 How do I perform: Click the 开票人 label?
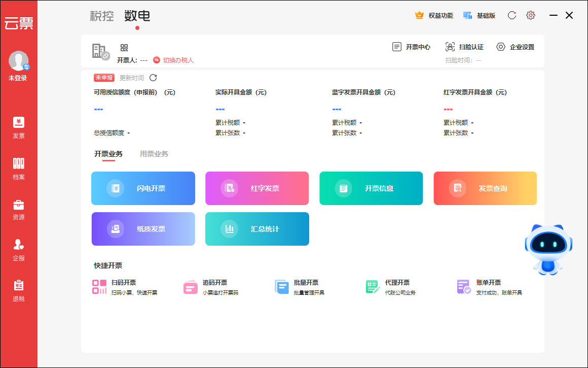point(127,60)
